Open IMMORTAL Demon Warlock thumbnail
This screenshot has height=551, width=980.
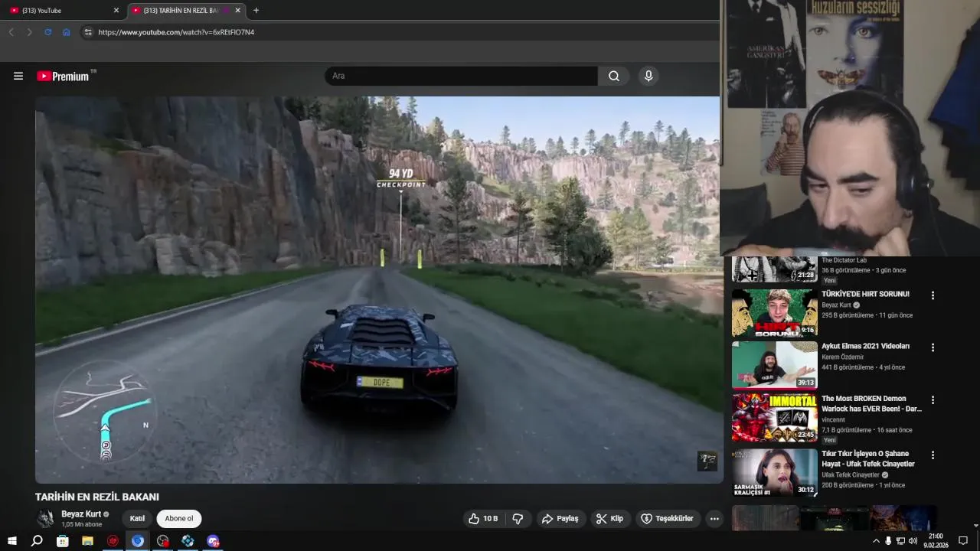(774, 418)
